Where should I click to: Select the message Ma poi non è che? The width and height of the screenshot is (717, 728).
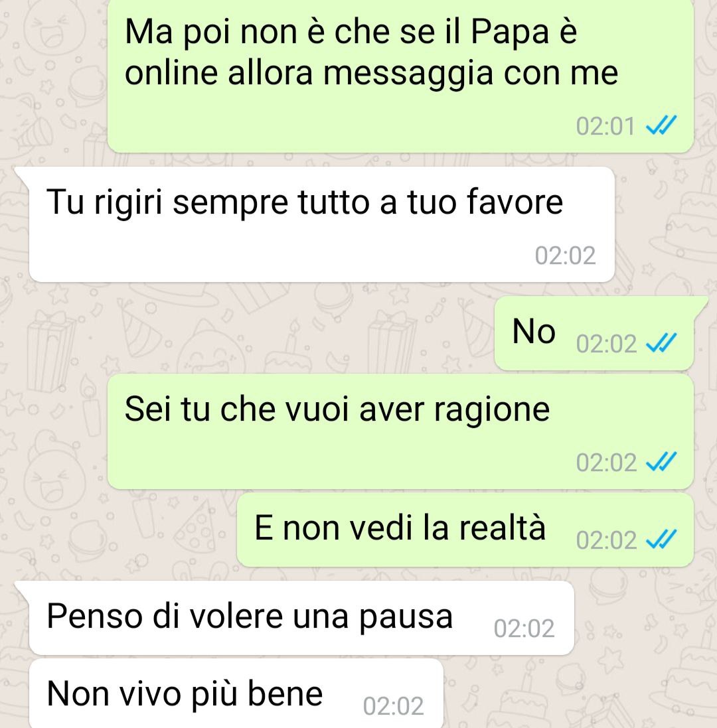click(400, 76)
